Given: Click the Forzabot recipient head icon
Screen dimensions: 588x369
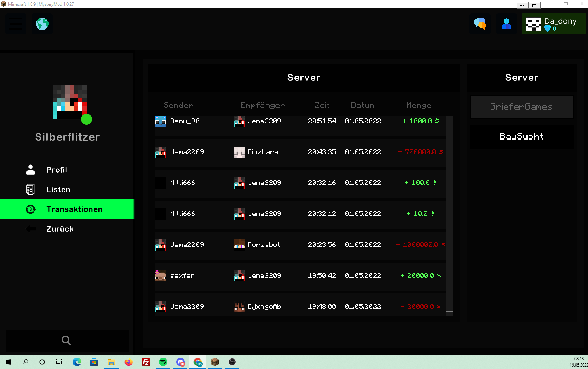Looking at the screenshot, I should (x=239, y=245).
